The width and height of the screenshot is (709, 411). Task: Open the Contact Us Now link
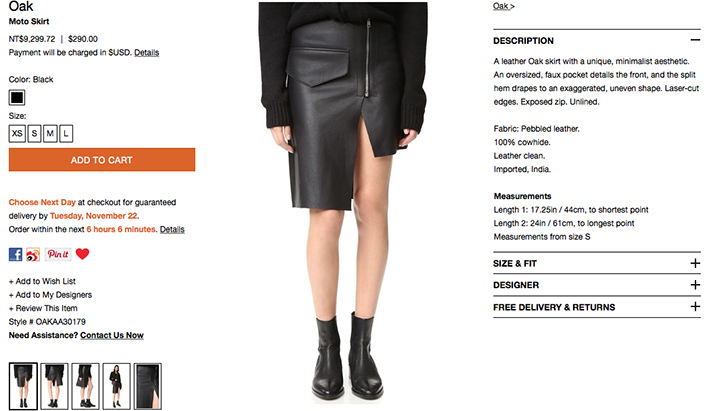[x=112, y=335]
